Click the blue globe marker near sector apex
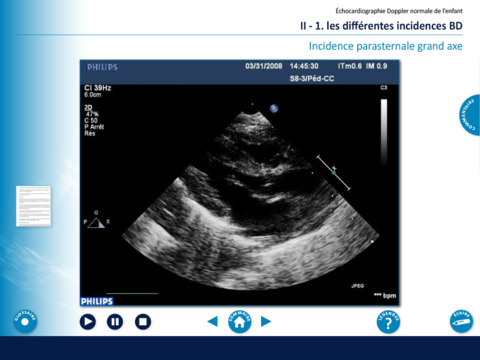The width and height of the screenshot is (480, 360). point(274,108)
